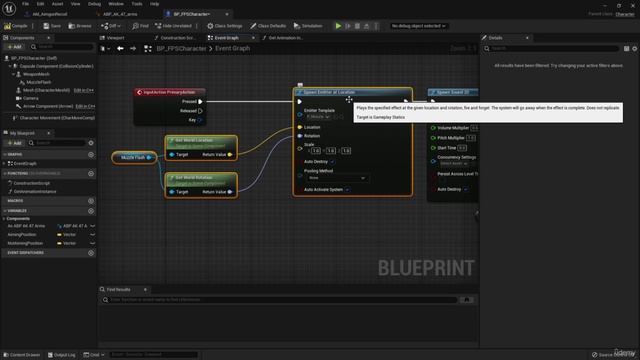Click the Components search field
The width and height of the screenshot is (640, 360).
[x=63, y=47]
